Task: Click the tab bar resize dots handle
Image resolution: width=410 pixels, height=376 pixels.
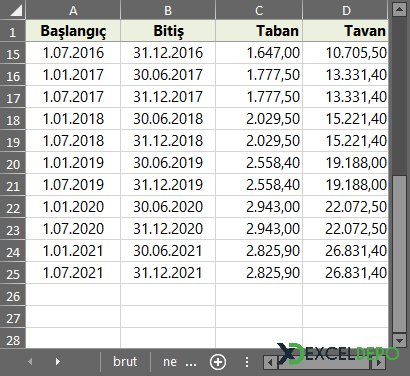Action: [x=247, y=362]
